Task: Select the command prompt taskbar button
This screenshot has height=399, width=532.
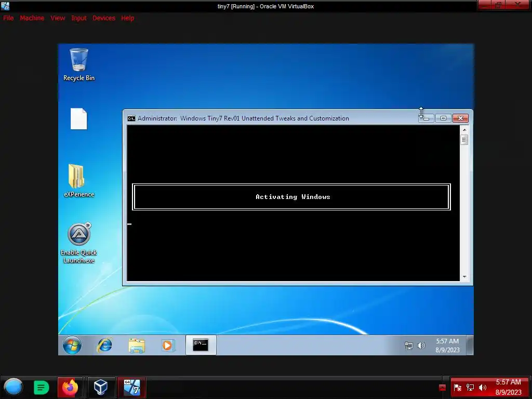Action: tap(201, 345)
